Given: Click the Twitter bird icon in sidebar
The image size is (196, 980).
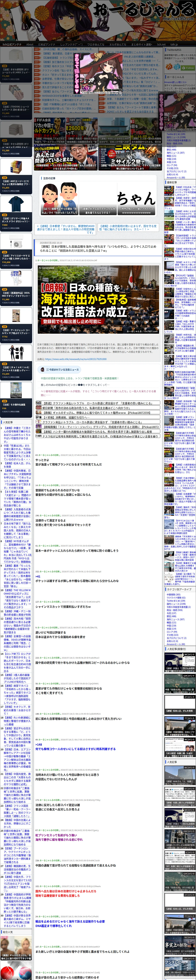Looking at the screenshot, I should tap(177, 67).
